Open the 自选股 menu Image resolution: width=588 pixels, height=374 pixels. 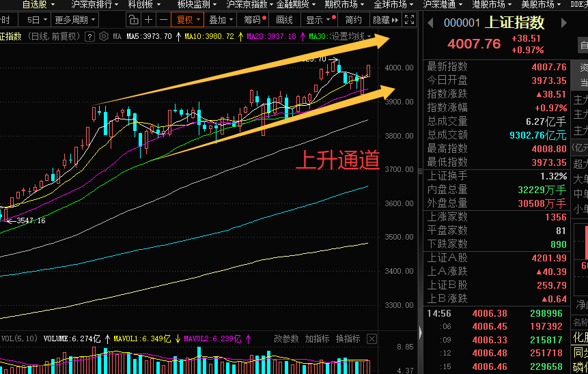tap(38, 5)
